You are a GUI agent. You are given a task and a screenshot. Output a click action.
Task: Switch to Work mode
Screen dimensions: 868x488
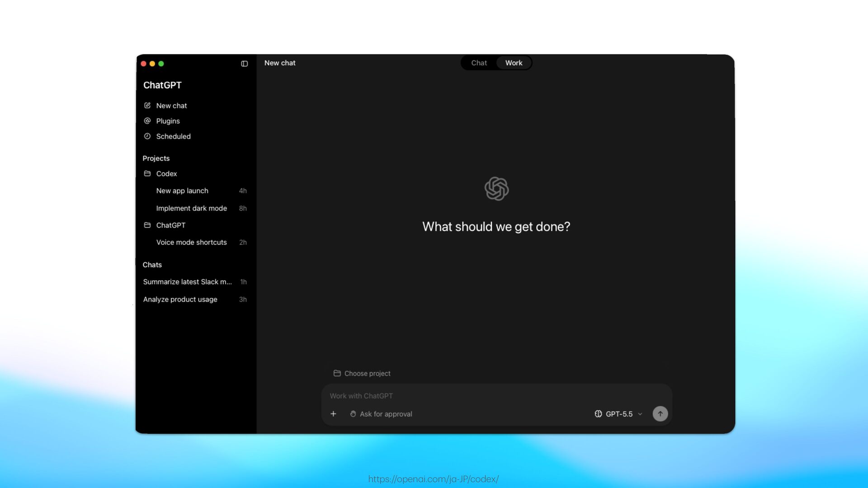(x=514, y=63)
